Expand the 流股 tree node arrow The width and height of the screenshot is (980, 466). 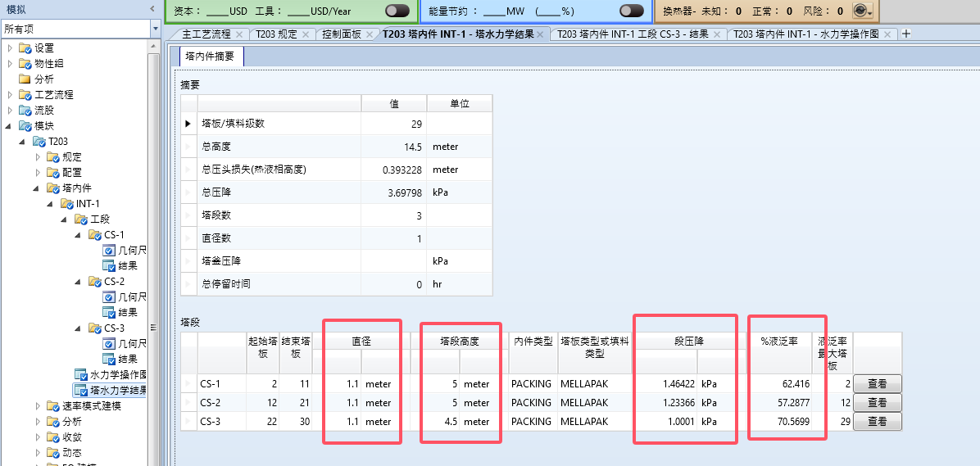point(9,111)
